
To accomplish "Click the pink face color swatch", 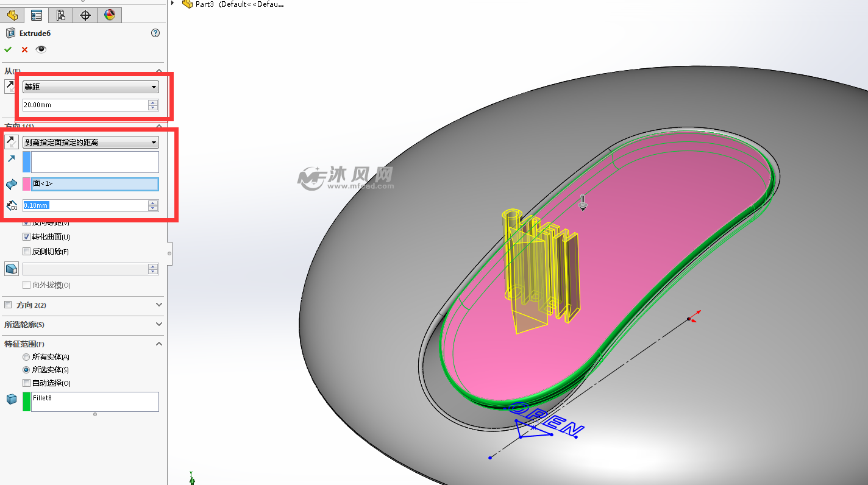I will tap(27, 184).
